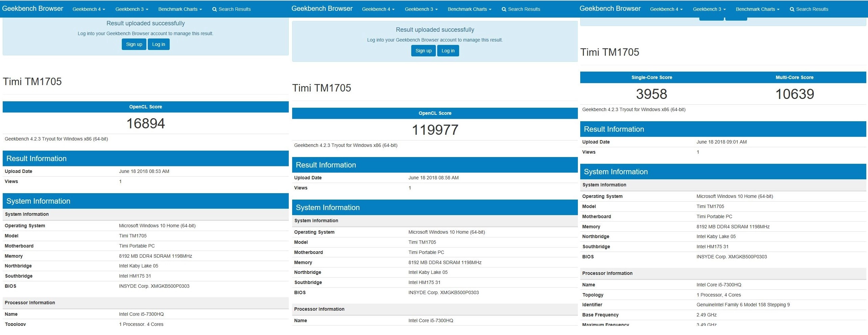
Task: Click Timi TM1705 title on the 16894 score page
Action: click(32, 81)
